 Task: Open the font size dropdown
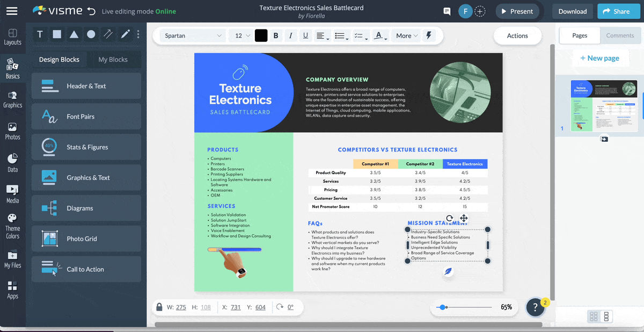(239, 35)
